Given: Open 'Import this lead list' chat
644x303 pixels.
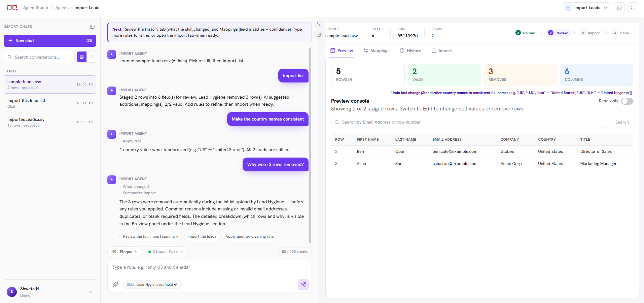Looking at the screenshot, I should point(50,103).
